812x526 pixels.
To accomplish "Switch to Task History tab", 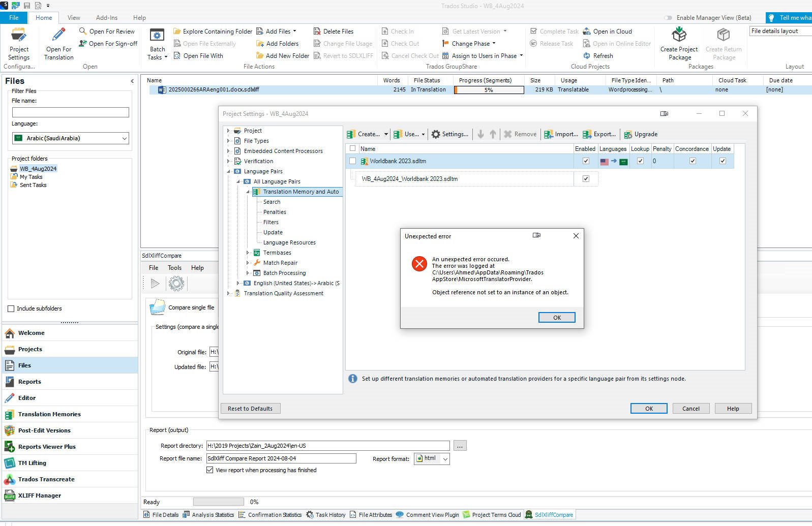I will click(325, 515).
